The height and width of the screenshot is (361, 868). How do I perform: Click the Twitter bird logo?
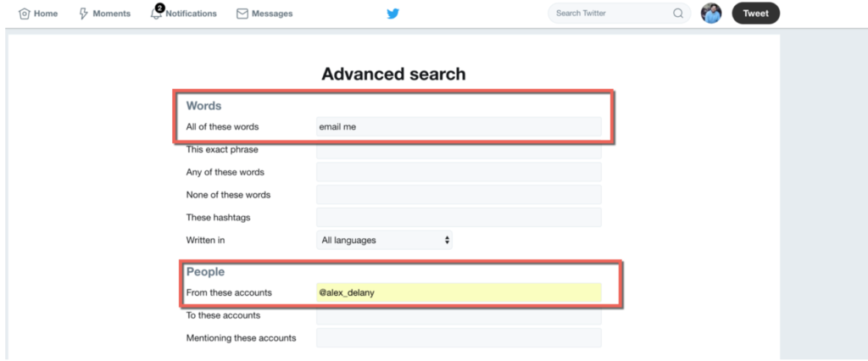point(393,14)
